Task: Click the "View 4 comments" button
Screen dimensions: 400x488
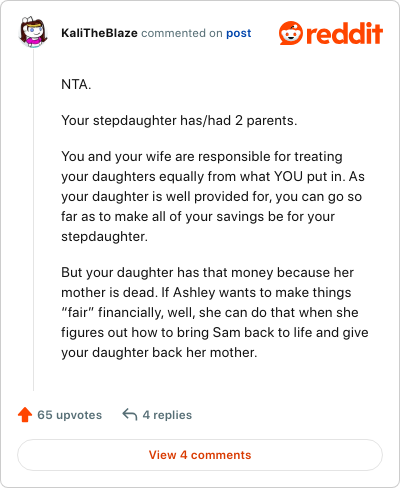Action: [x=200, y=455]
